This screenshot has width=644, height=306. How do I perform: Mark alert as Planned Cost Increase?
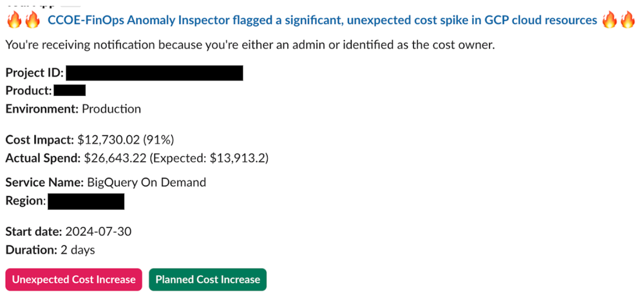click(x=207, y=280)
